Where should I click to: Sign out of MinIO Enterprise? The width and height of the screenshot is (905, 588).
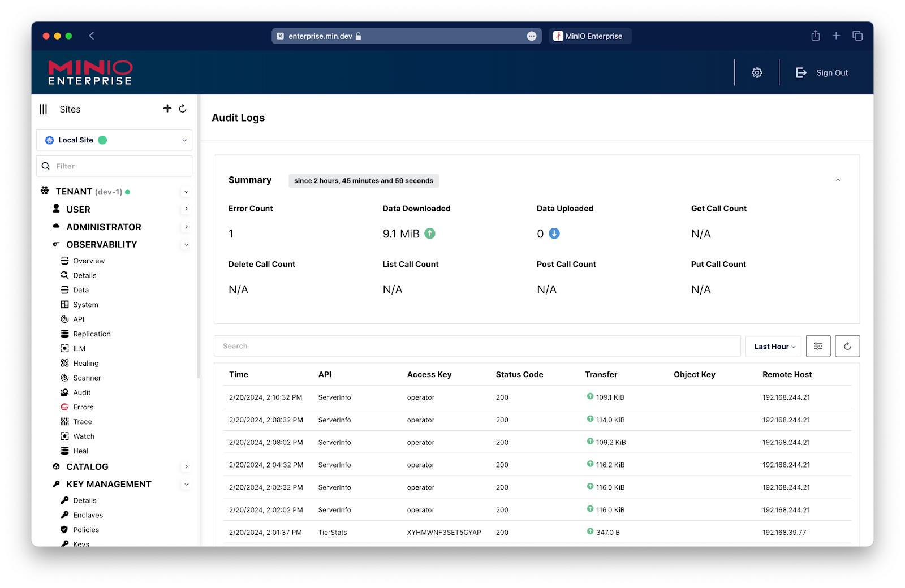[x=822, y=72]
